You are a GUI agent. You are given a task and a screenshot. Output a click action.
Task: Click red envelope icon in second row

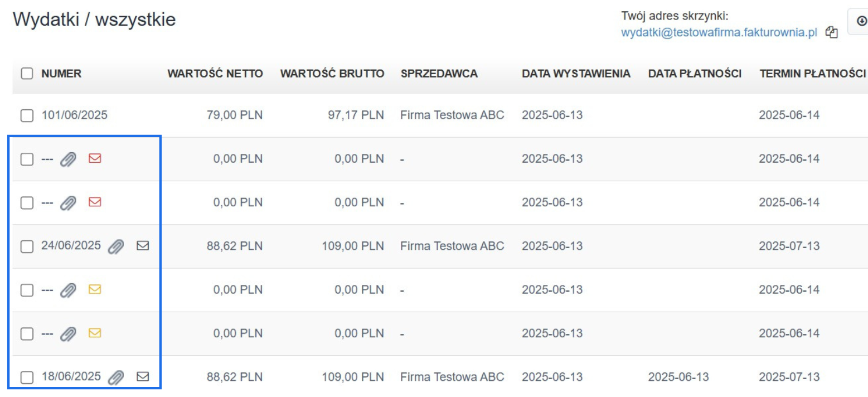[x=95, y=158]
